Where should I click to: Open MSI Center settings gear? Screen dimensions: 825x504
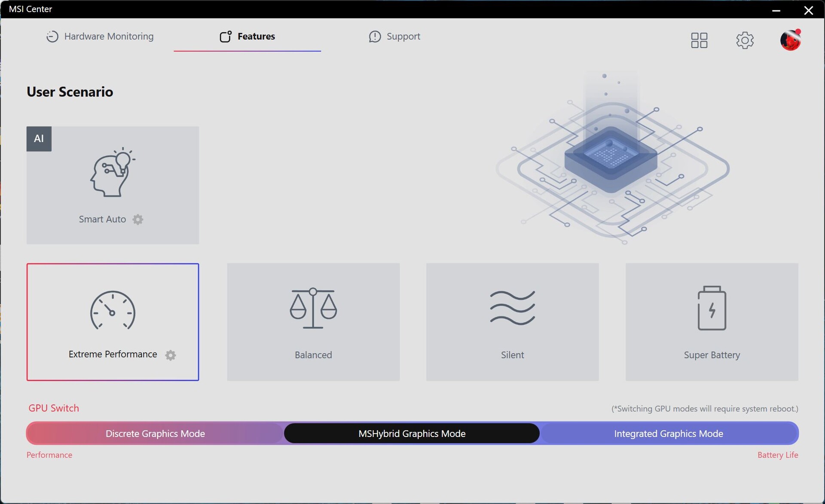745,40
